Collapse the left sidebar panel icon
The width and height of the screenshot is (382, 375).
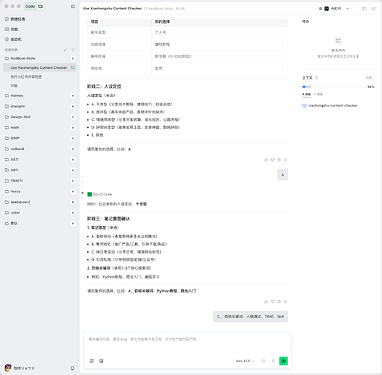[73, 6]
